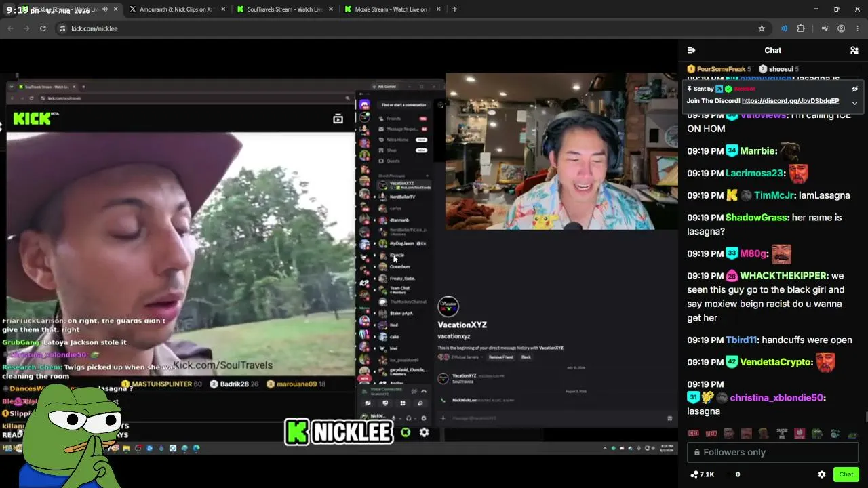
Task: Open the browser extensions puzzle icon
Action: [801, 28]
